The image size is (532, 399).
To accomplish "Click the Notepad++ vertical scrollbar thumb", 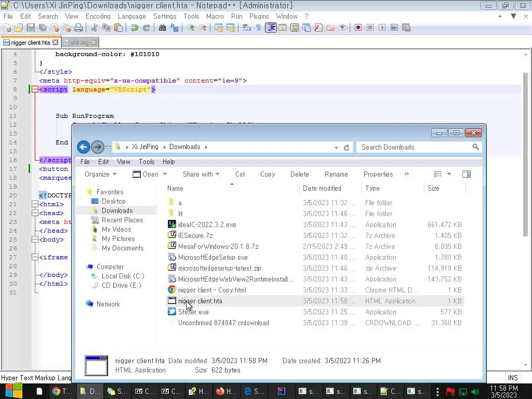I will coord(525,154).
